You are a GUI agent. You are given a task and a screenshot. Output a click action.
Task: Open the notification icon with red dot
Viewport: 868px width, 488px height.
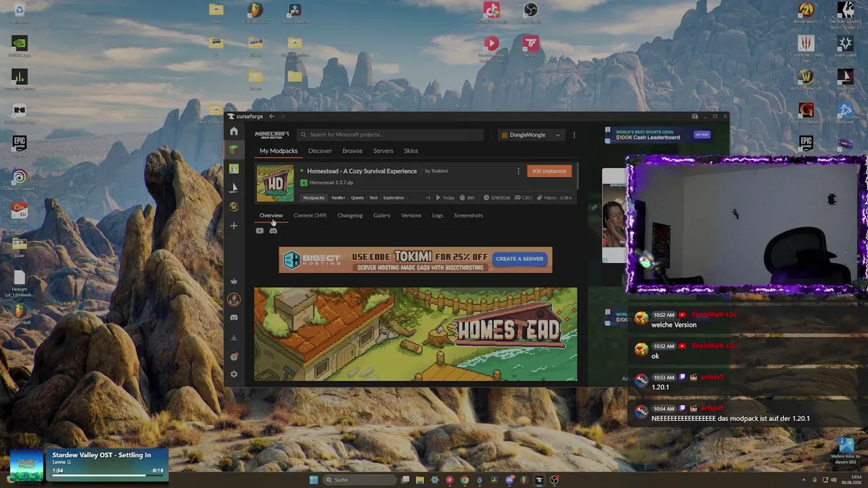click(234, 357)
